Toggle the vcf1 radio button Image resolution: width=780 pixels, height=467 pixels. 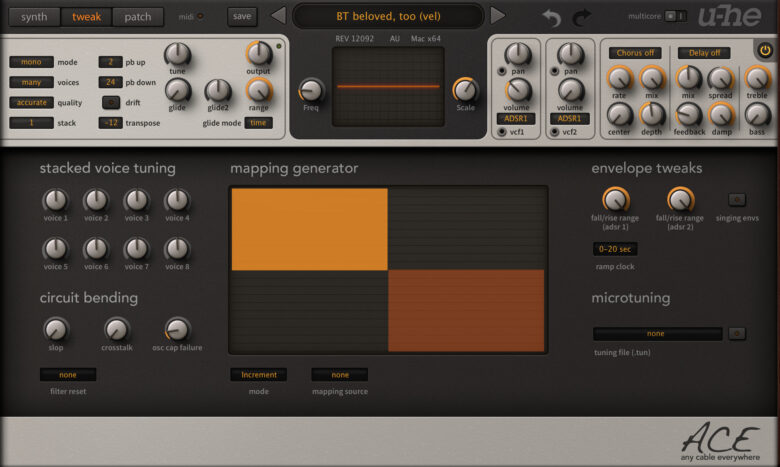click(x=501, y=132)
